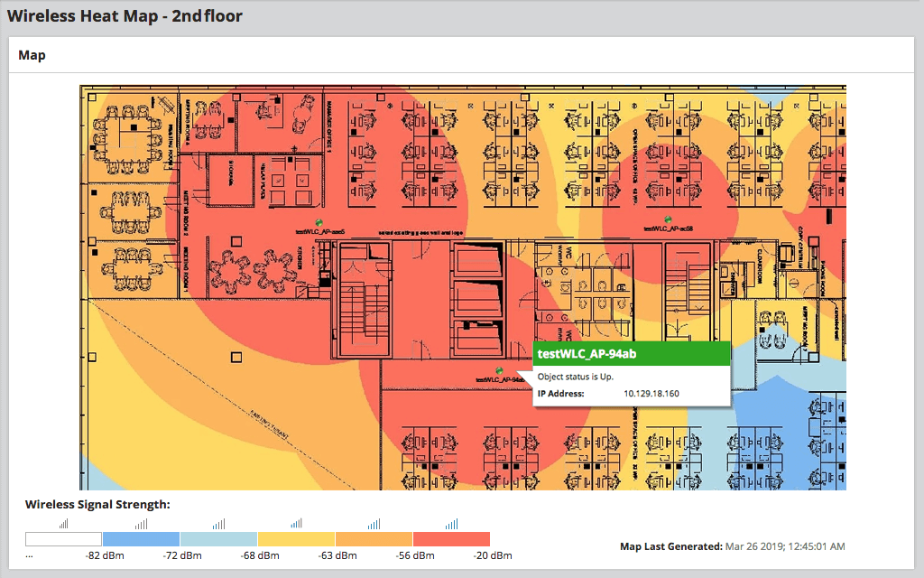This screenshot has height=578, width=924.
Task: Click the testWLC_AP-94ab access point icon
Action: [499, 370]
